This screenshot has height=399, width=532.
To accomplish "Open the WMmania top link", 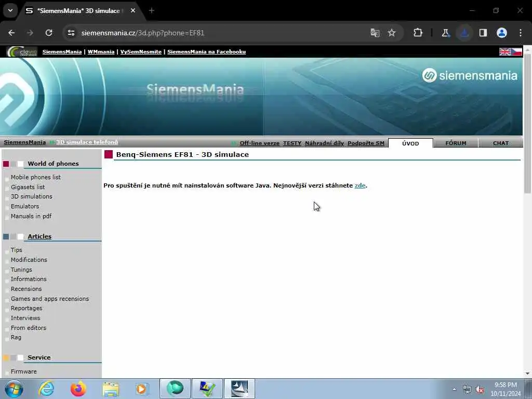I will tap(101, 51).
